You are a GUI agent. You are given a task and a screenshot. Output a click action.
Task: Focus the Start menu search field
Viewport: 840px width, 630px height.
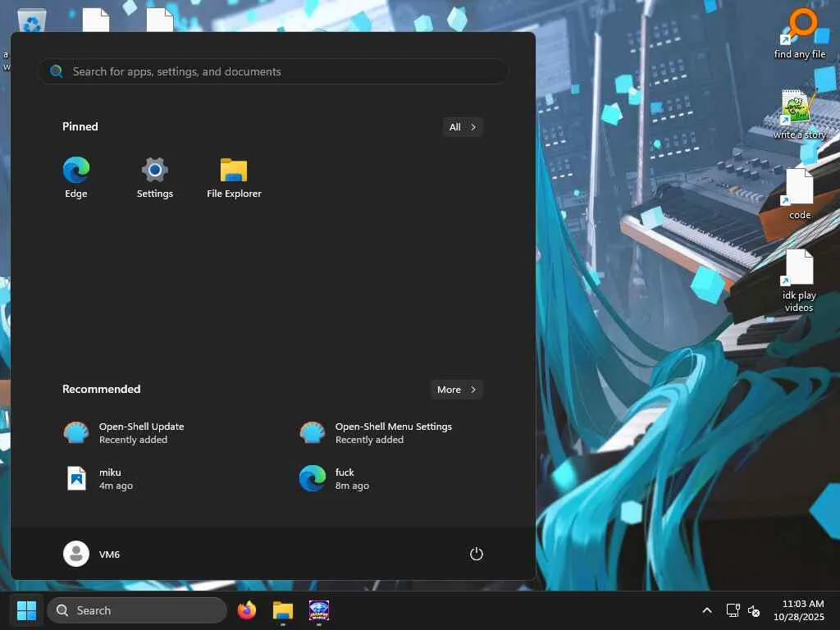click(272, 71)
